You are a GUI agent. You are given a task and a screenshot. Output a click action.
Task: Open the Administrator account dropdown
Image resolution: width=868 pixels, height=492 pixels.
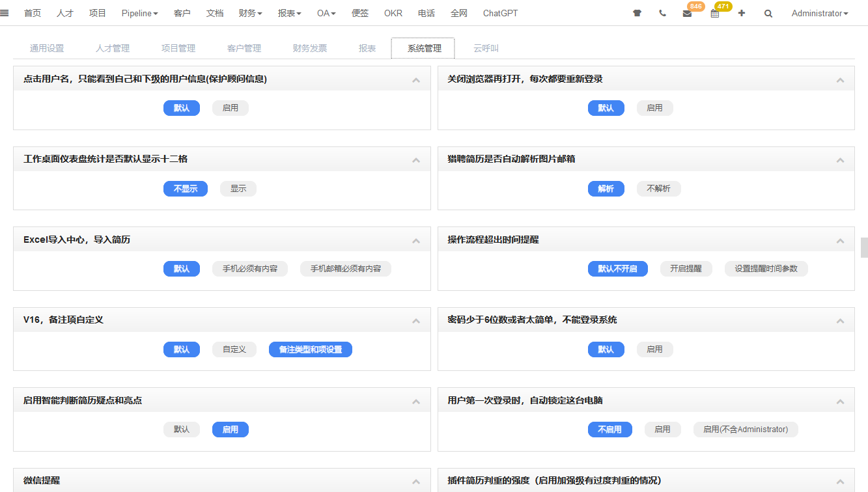(819, 12)
